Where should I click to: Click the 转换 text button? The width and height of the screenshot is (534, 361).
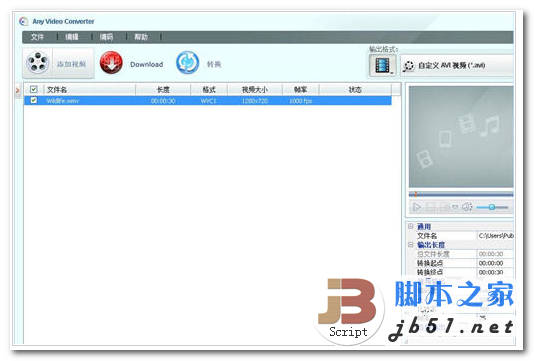tap(214, 64)
